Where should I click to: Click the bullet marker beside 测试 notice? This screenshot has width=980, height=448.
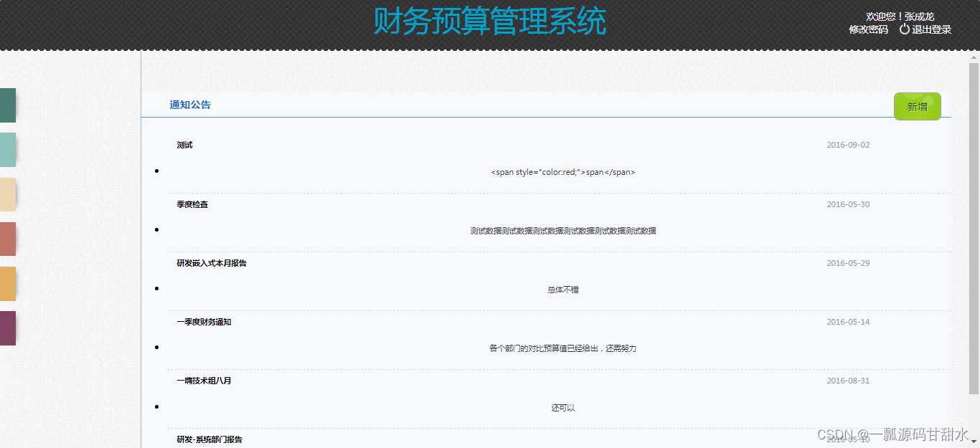(156, 171)
